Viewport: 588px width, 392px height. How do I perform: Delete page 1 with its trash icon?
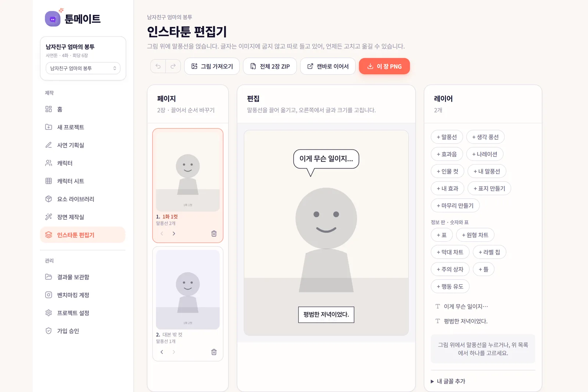tap(214, 234)
